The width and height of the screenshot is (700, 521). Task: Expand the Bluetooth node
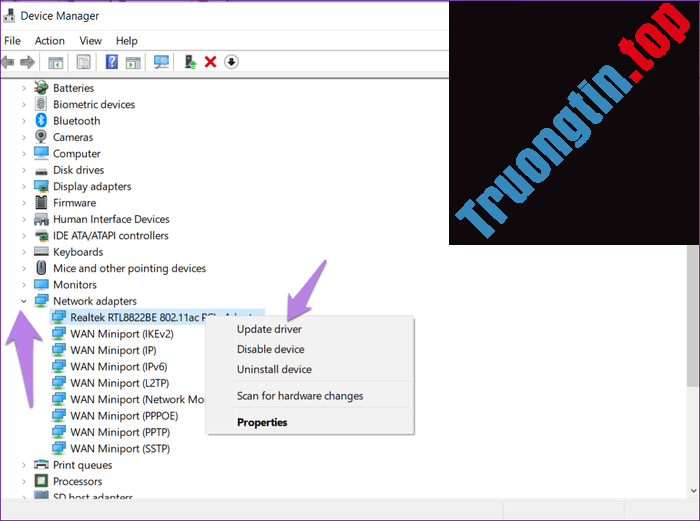click(24, 121)
